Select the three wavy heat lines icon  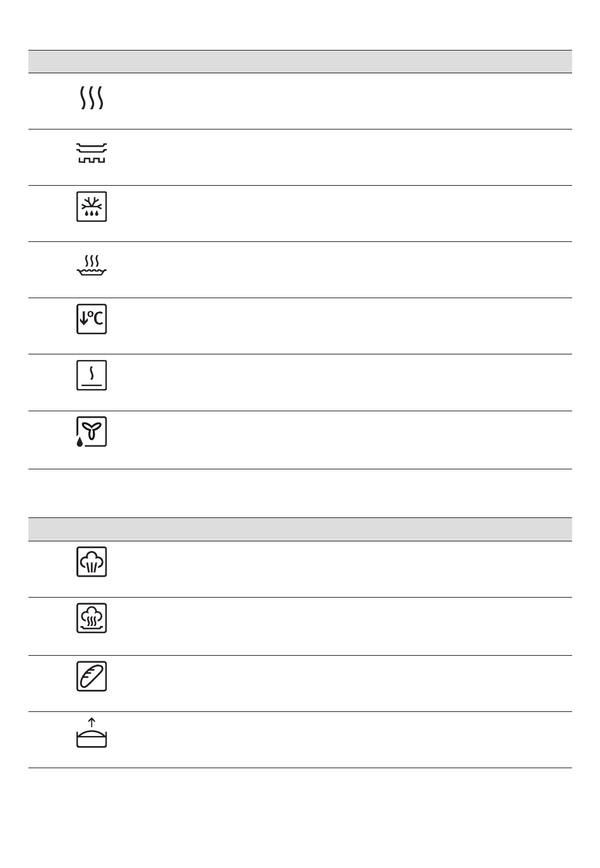(x=92, y=98)
